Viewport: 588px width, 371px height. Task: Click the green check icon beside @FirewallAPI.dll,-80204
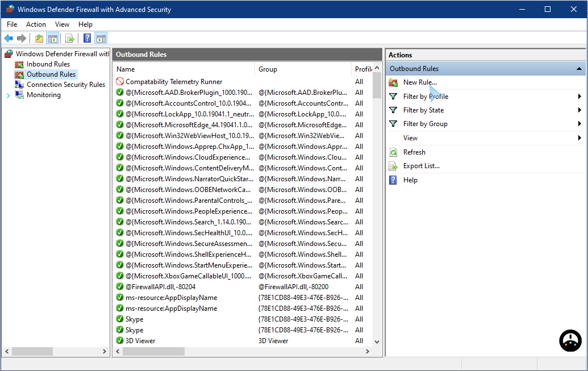point(120,286)
